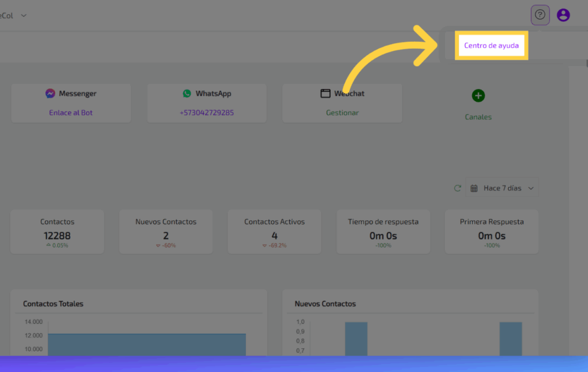Click the green plus add channel icon

(478, 96)
